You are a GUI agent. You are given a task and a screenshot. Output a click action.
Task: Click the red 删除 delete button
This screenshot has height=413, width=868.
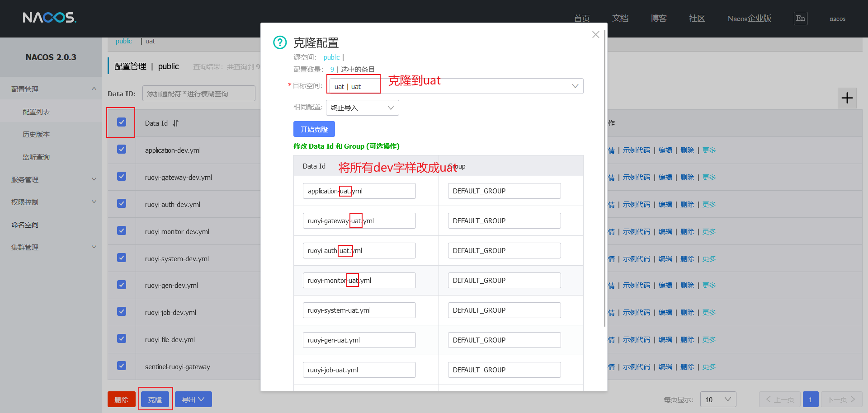point(121,399)
